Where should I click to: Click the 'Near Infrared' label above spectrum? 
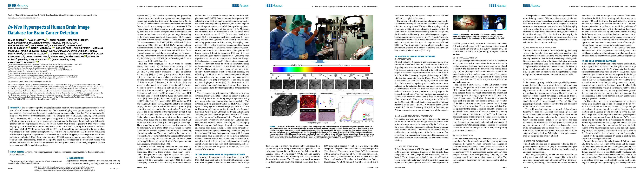pos(345,65)
